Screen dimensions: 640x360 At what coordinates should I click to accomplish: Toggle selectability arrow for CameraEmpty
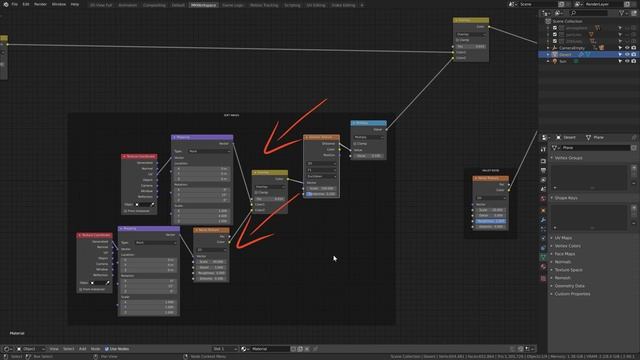620,48
